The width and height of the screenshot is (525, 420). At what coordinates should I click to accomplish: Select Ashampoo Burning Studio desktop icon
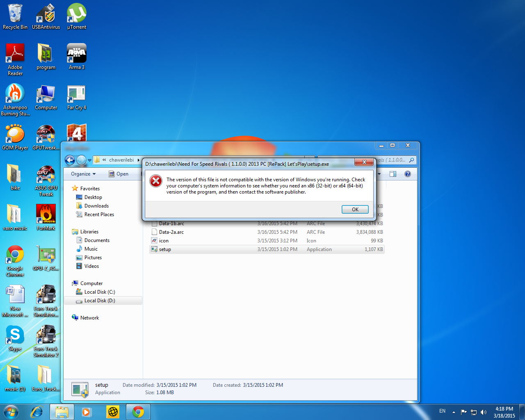pos(15,100)
